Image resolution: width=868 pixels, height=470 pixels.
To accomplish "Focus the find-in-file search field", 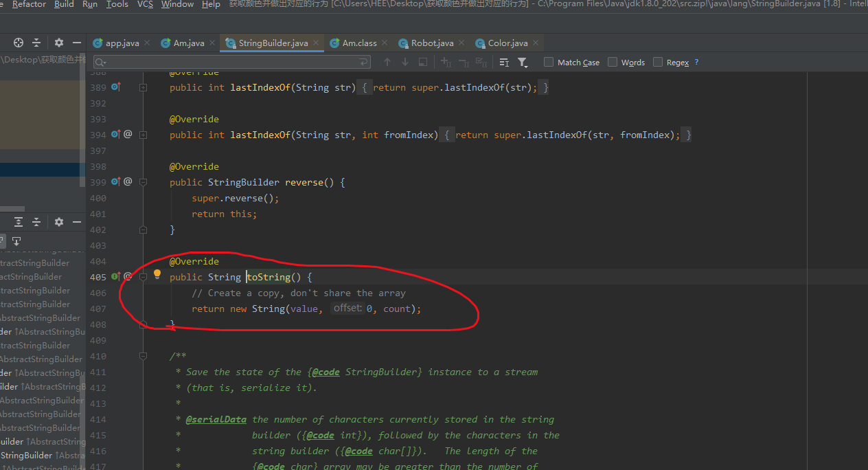I will coord(232,62).
